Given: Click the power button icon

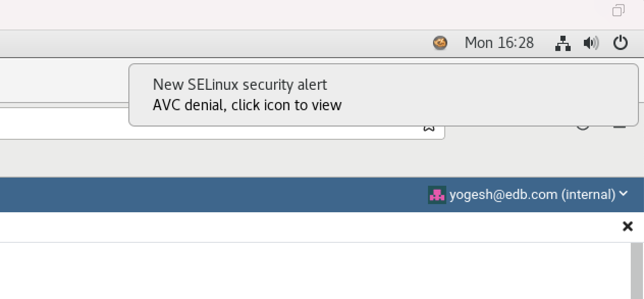Looking at the screenshot, I should click(620, 43).
